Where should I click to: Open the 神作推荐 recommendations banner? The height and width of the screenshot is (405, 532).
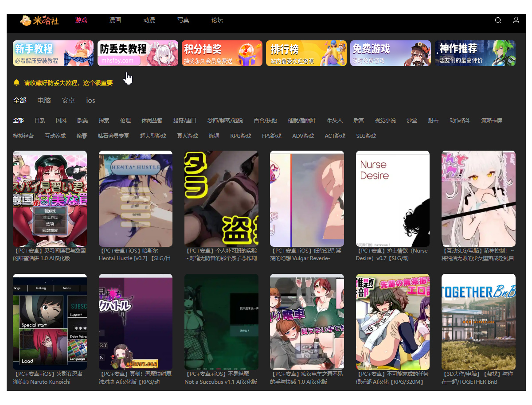point(475,52)
